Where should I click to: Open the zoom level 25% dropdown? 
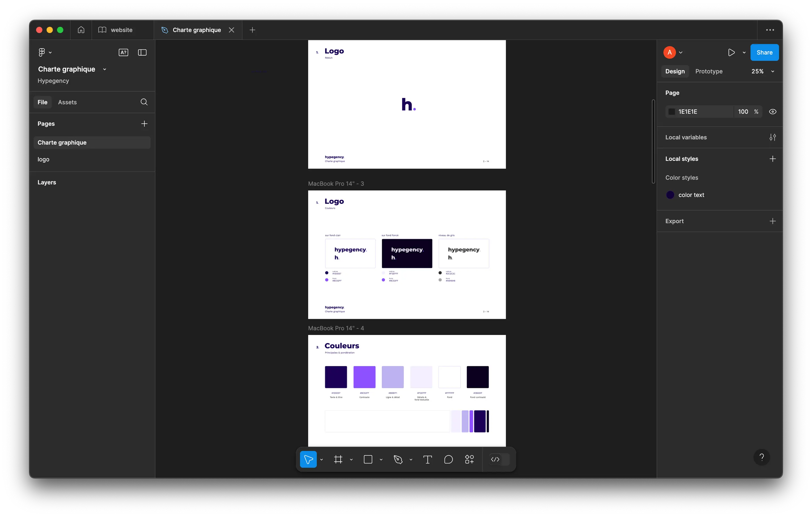pos(762,71)
